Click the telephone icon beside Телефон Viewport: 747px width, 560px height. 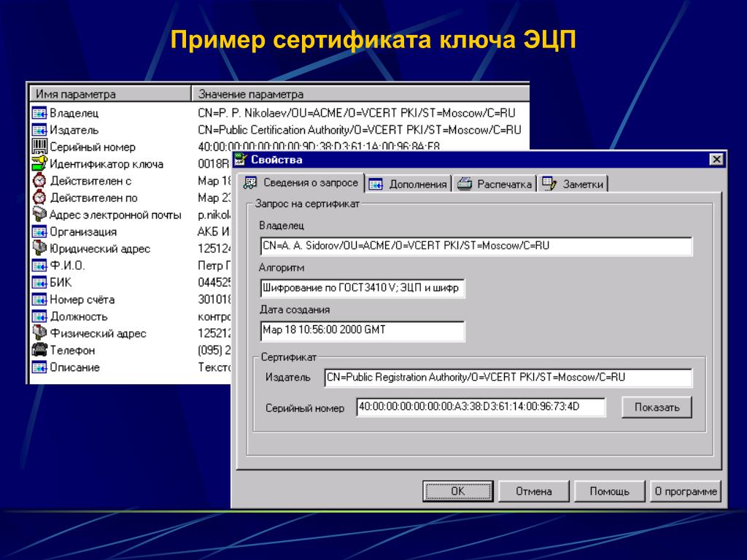[39, 349]
